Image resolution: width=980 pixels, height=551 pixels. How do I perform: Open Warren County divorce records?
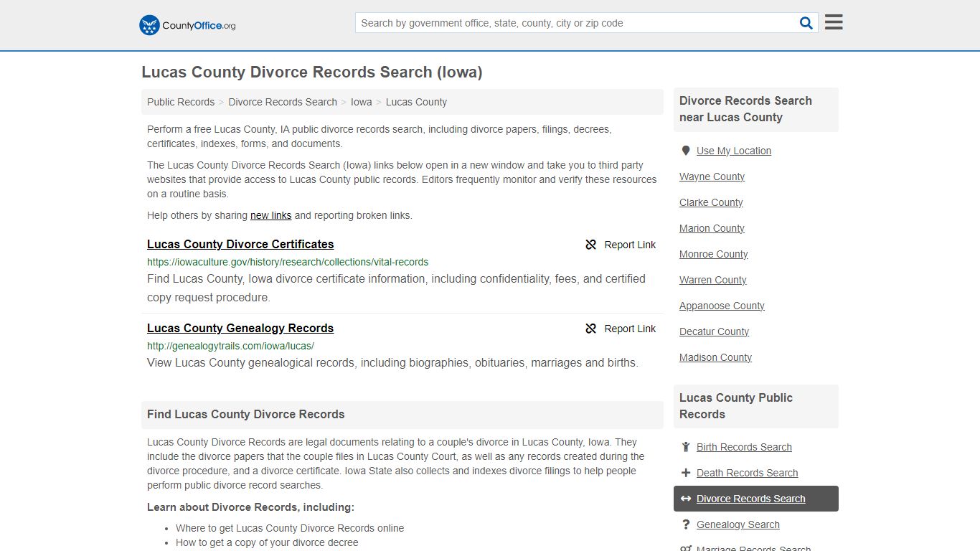pos(712,280)
